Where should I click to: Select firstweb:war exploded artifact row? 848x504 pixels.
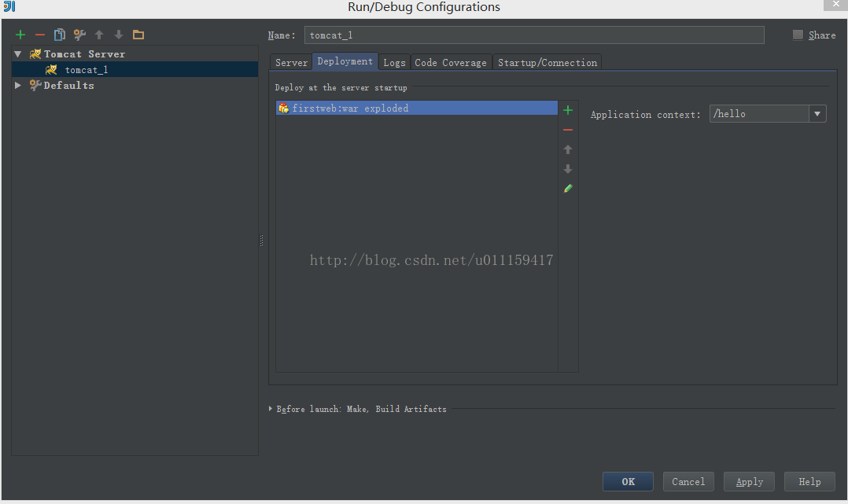click(x=416, y=109)
